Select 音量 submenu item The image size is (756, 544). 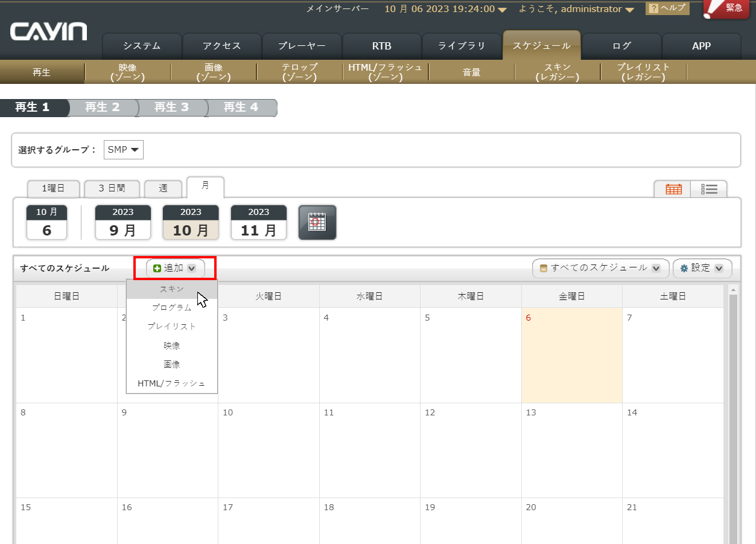(x=472, y=72)
